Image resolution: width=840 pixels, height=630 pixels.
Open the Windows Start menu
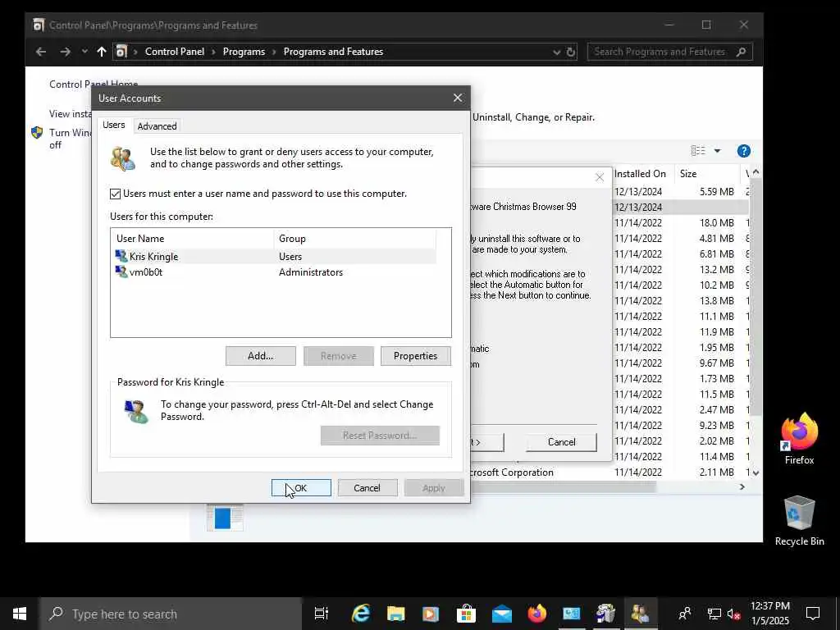pyautogui.click(x=20, y=614)
